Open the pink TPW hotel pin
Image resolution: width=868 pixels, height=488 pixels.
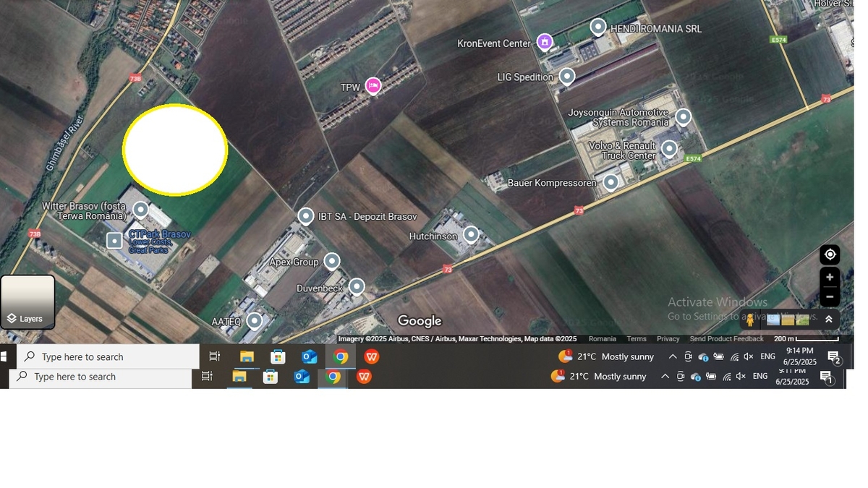[373, 86]
